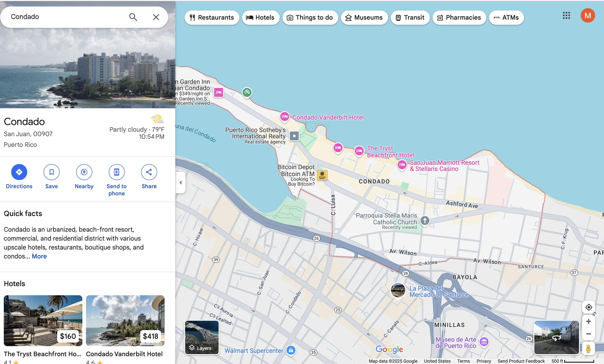Open the Street View preview thumbnail
The width and height of the screenshot is (604, 364).
pos(556,337)
